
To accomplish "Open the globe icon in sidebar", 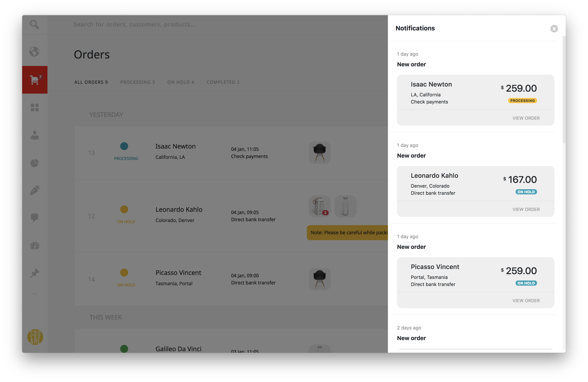I will (34, 52).
